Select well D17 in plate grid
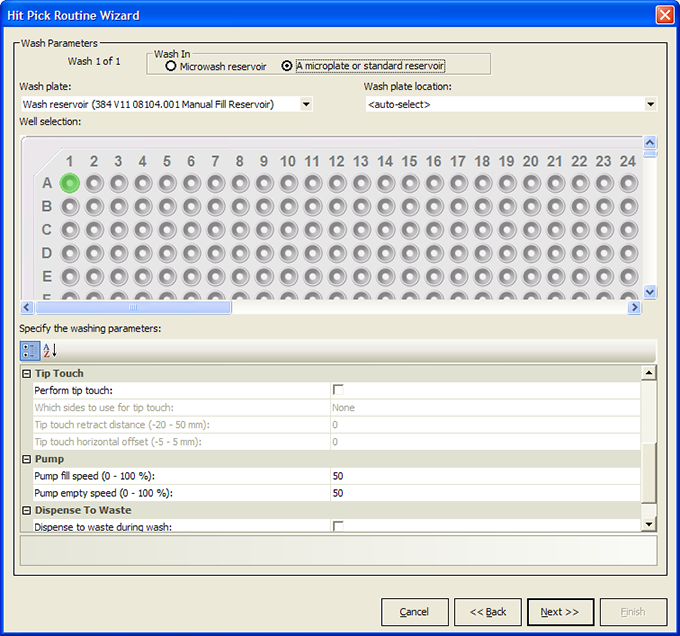 458,254
